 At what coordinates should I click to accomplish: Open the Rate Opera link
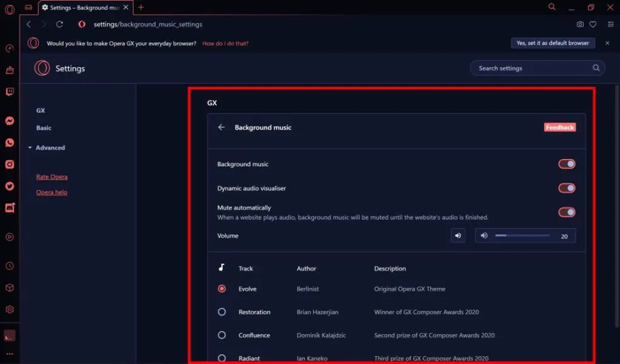point(52,177)
